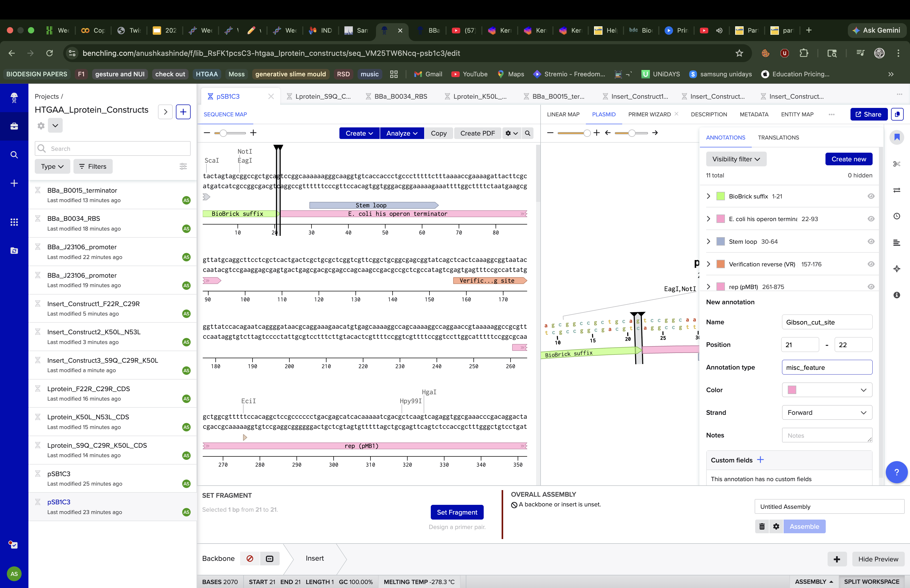Click the blue add-to-project plus button
Viewport: 910px width, 588px height.
point(183,112)
